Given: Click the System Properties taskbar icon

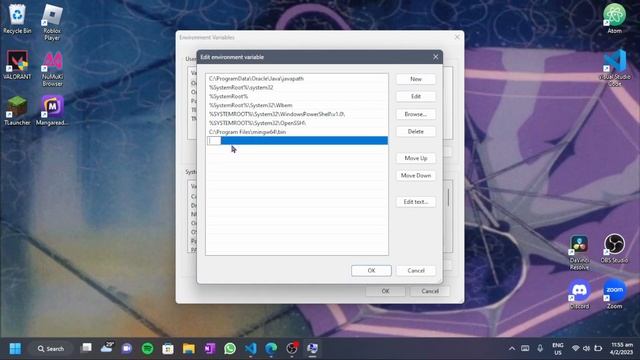Looking at the screenshot, I should point(312,348).
